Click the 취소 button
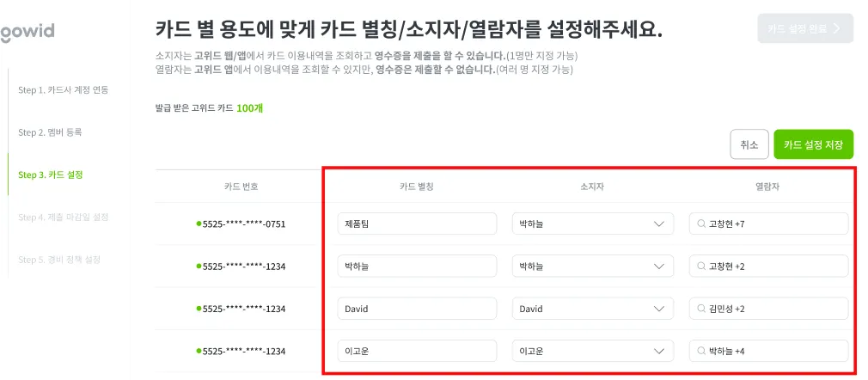 (x=749, y=144)
